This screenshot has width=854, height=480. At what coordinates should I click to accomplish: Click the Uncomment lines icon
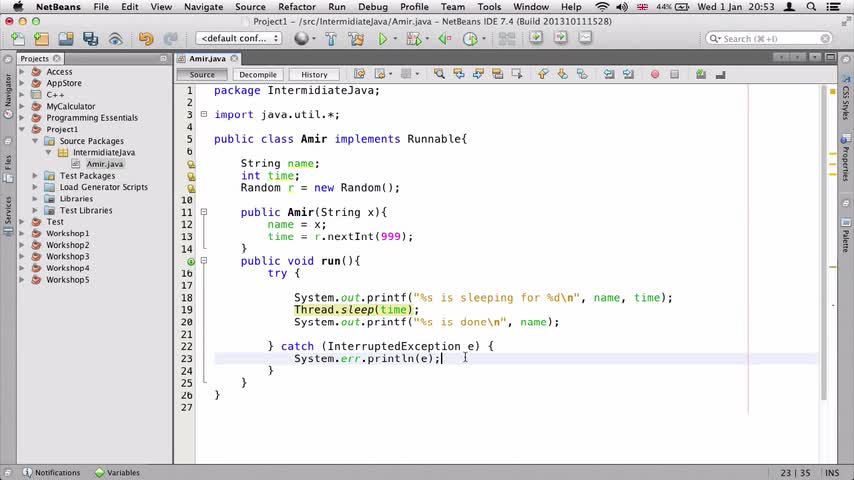(721, 74)
